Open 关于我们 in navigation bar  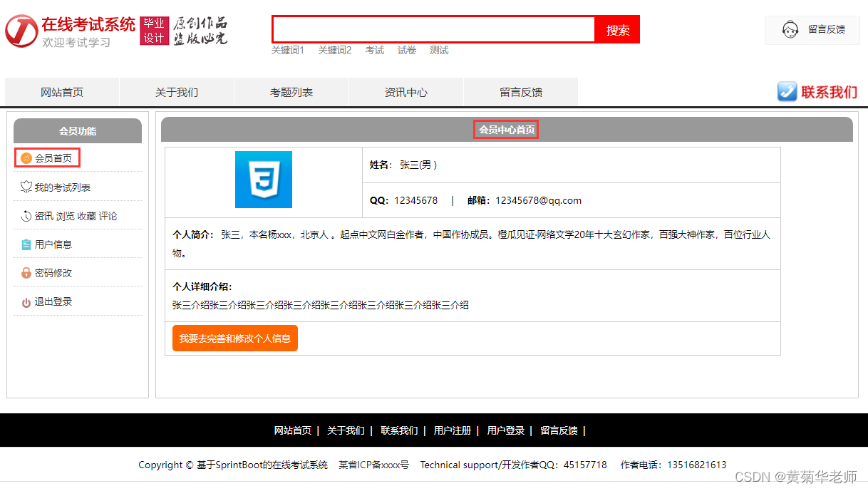pos(177,92)
